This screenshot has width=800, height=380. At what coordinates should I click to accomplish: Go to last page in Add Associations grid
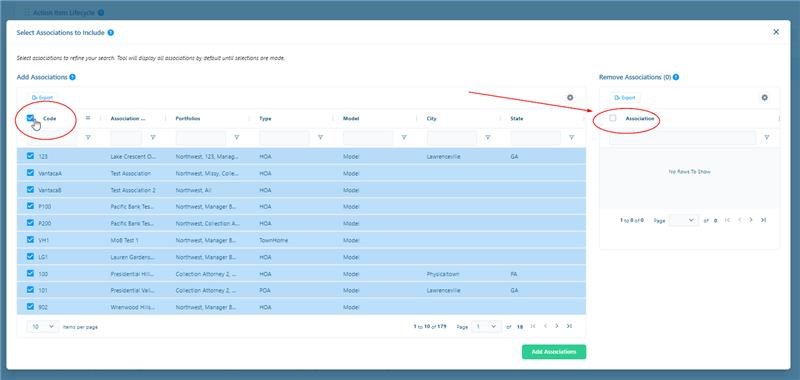click(569, 326)
